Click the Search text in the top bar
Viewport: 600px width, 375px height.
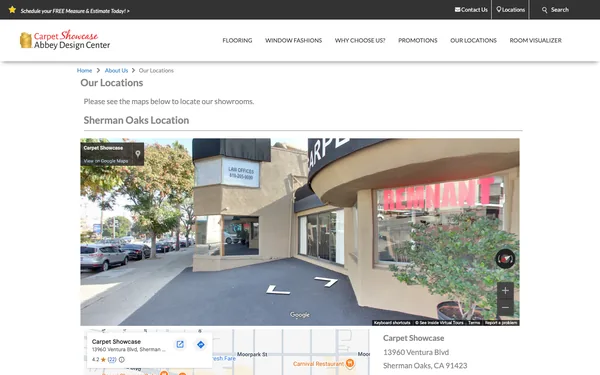pyautogui.click(x=560, y=10)
